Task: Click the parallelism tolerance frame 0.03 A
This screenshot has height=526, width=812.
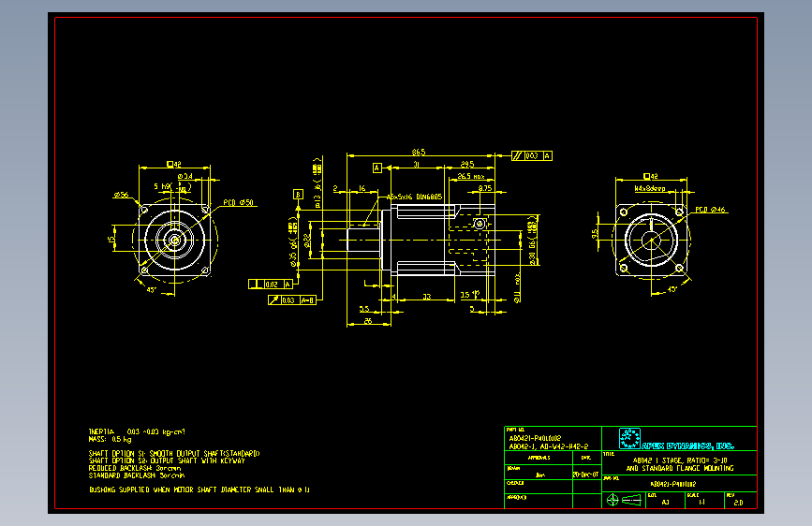Action: tap(532, 155)
